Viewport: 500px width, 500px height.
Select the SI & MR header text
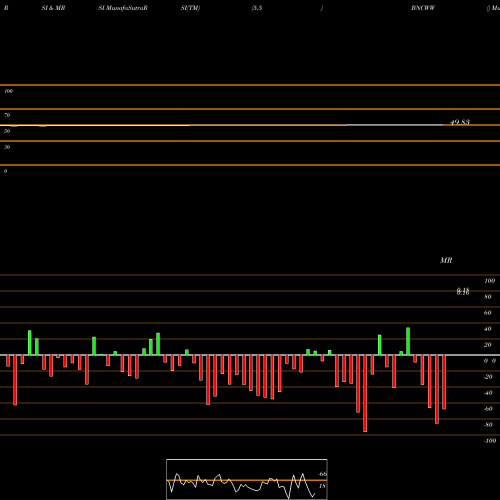pyautogui.click(x=53, y=8)
